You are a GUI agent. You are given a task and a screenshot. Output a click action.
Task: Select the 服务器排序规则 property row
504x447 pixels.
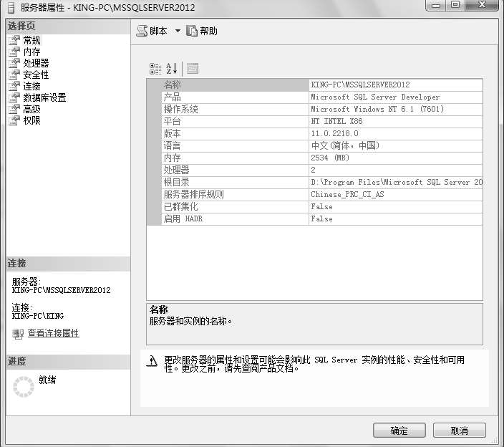point(321,195)
